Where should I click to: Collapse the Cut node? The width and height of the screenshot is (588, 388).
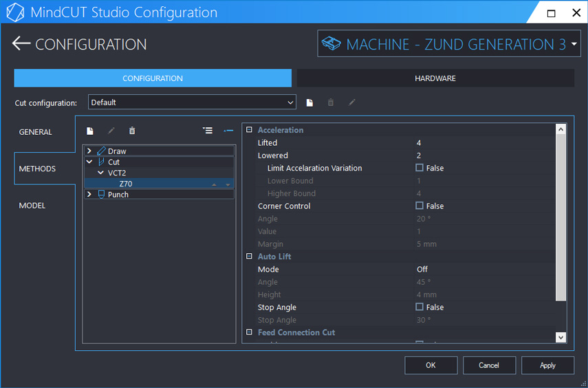[89, 162]
